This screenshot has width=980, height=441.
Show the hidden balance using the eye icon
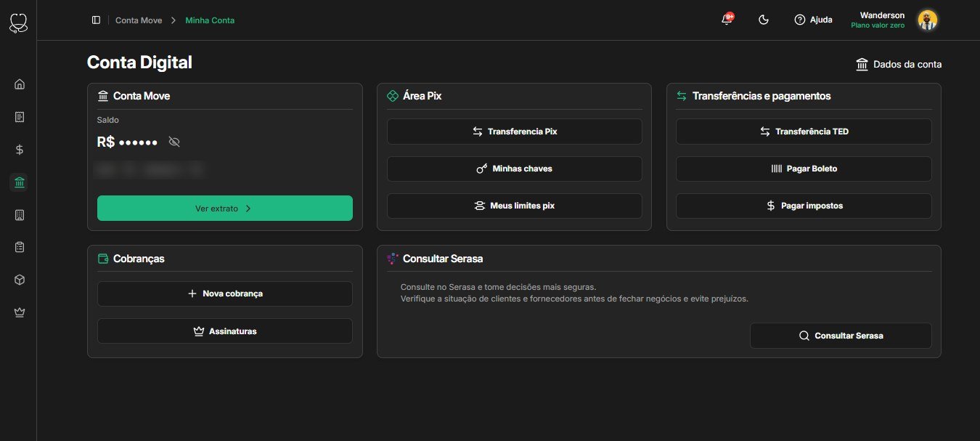pos(174,142)
